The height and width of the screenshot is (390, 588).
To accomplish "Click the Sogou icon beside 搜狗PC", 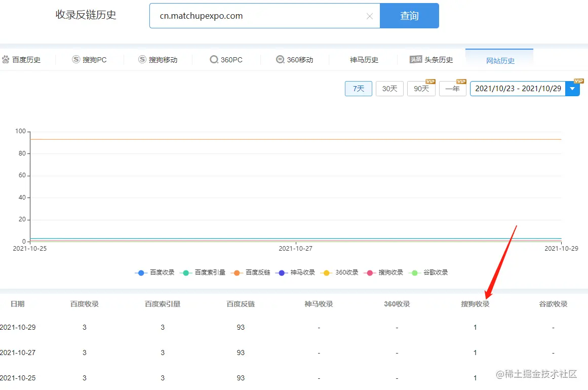I will [76, 59].
